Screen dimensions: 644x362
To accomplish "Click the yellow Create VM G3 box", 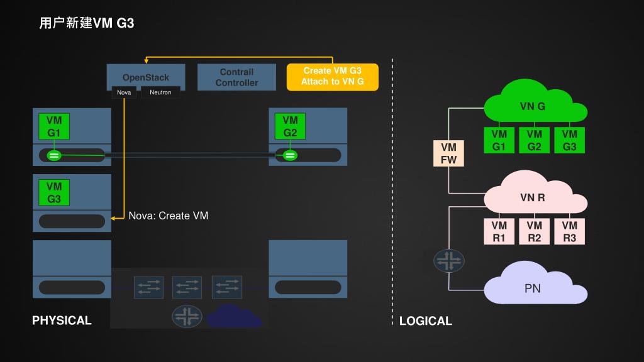I will pyautogui.click(x=332, y=77).
